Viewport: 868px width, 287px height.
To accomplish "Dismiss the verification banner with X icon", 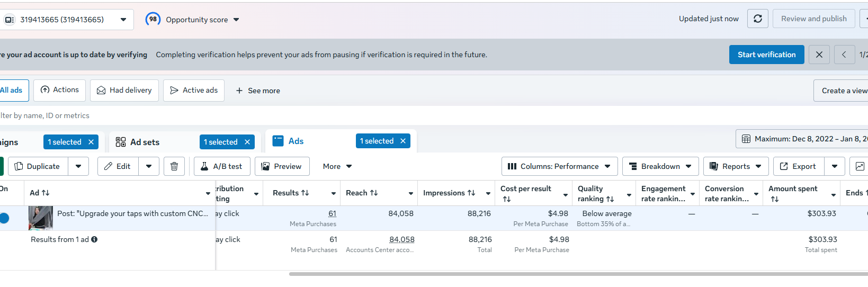I will pos(819,55).
